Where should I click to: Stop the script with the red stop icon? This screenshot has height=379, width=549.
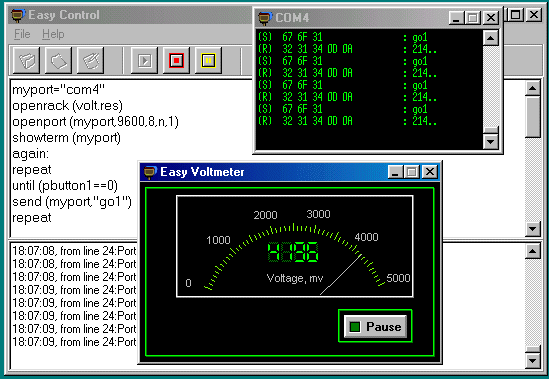click(176, 61)
